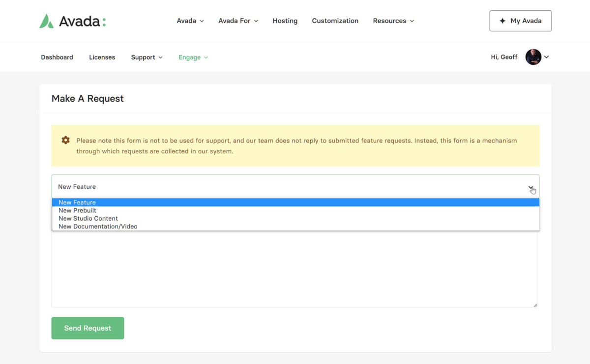Choose New Prebuilt from the dropdown list
The height and width of the screenshot is (364, 590).
[77, 210]
